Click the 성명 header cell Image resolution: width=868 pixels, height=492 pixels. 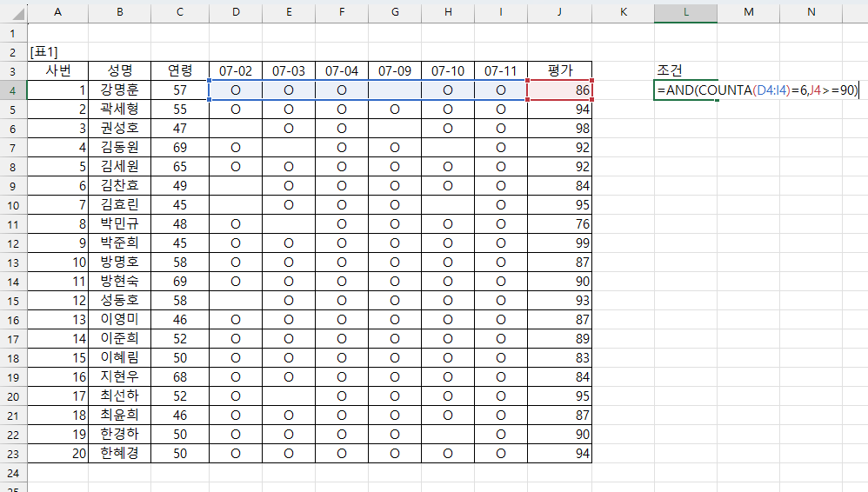click(x=119, y=70)
